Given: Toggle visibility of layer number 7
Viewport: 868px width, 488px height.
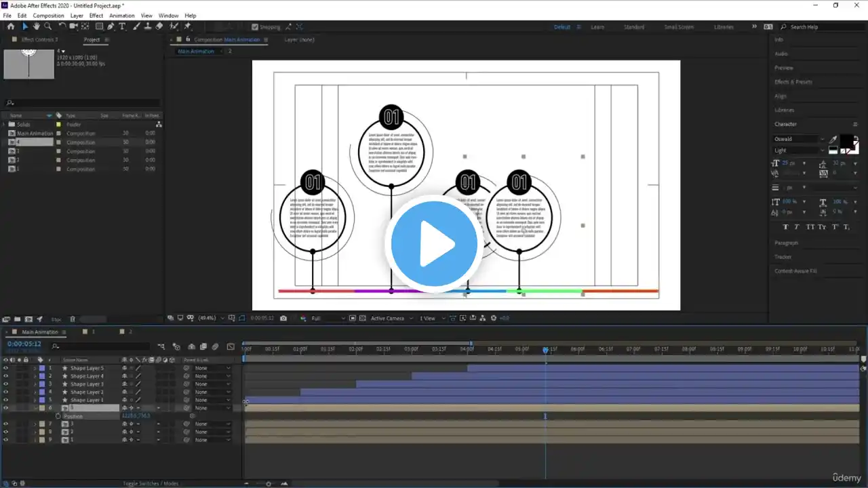Looking at the screenshot, I should pyautogui.click(x=6, y=424).
